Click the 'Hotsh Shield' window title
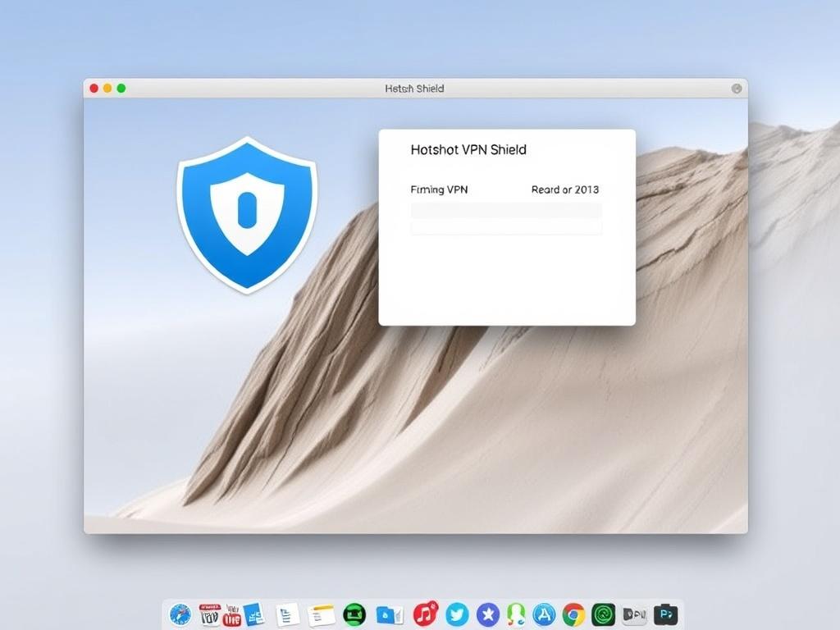This screenshot has height=630, width=840. pos(414,89)
